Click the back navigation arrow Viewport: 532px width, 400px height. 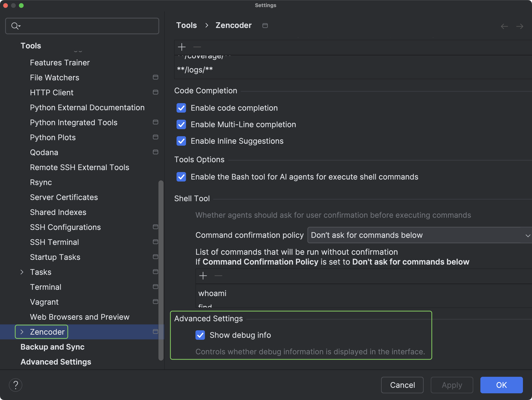[x=504, y=26]
